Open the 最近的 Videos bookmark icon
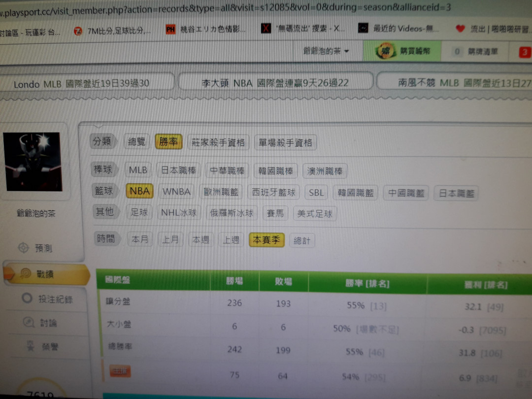532x399 pixels. pyautogui.click(x=363, y=28)
